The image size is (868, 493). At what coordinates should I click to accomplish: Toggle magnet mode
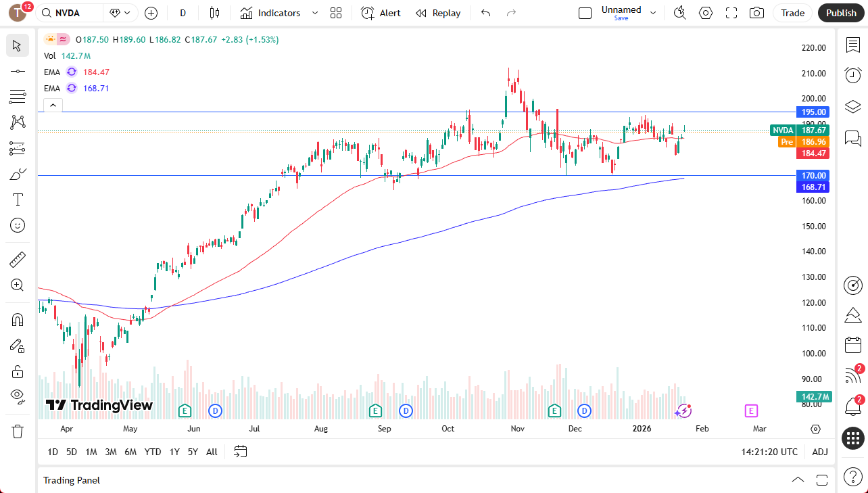pos(18,320)
